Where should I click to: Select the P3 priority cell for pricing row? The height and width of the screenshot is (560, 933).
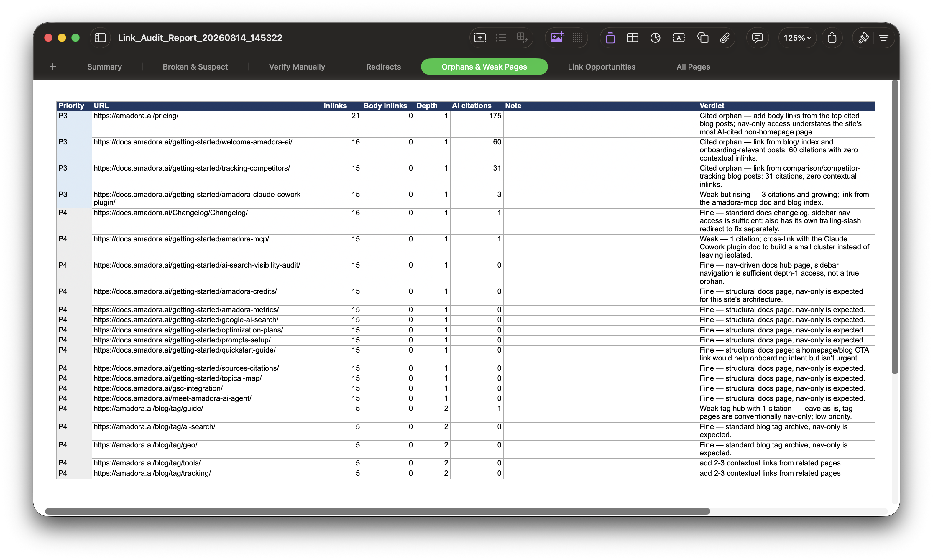74,124
